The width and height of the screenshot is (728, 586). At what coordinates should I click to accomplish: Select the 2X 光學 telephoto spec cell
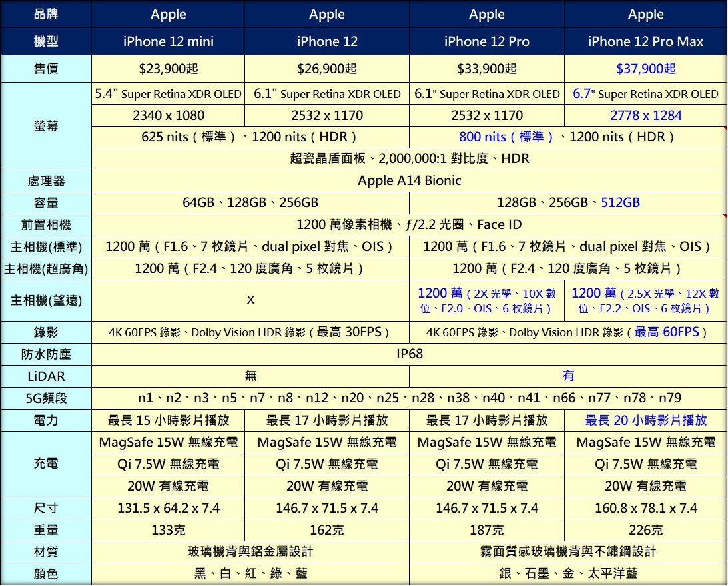click(x=487, y=300)
